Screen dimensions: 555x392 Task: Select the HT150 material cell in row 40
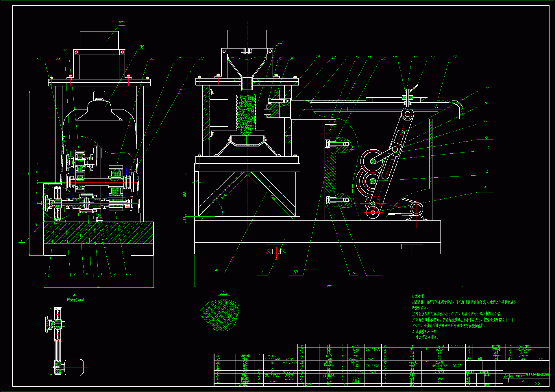click(272, 356)
